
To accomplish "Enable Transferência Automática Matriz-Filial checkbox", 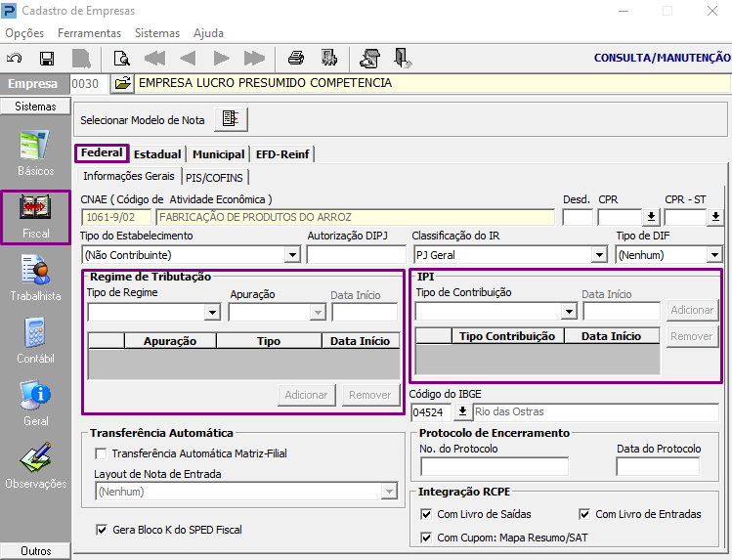I will pyautogui.click(x=101, y=453).
